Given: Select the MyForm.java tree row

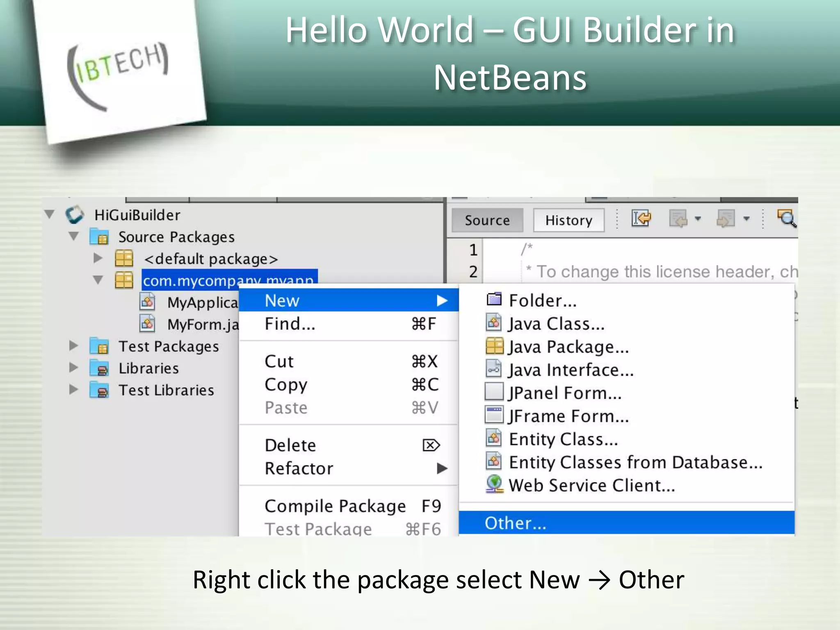Looking at the screenshot, I should click(x=203, y=324).
